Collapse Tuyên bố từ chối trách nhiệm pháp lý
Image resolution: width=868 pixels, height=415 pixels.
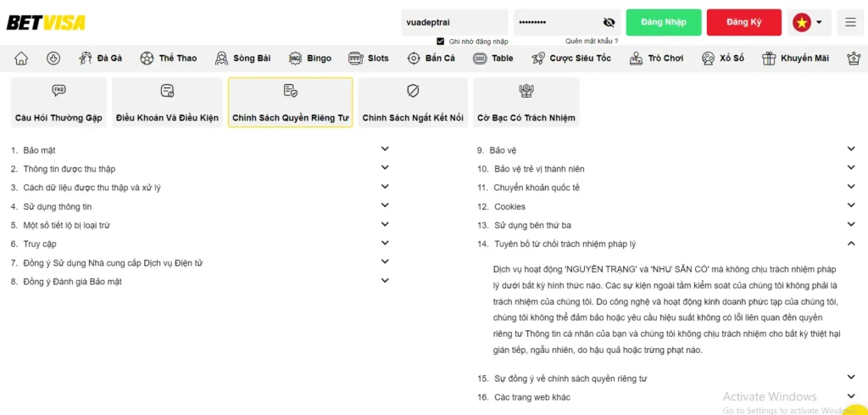point(851,244)
